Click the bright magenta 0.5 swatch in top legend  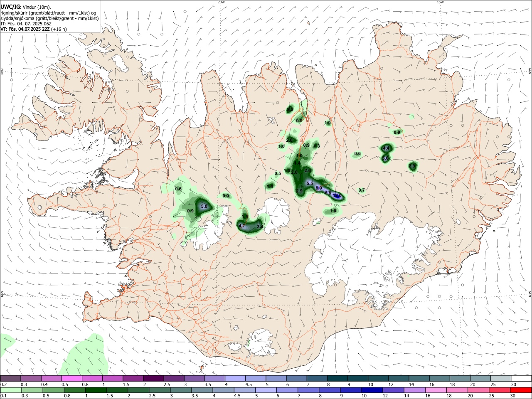pyautogui.click(x=71, y=378)
